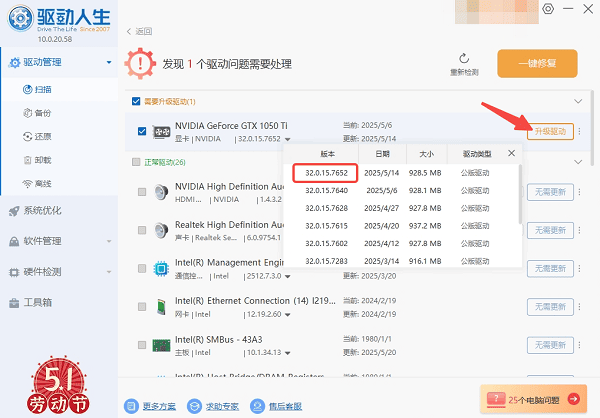Click the GTX 1050 Ti graphics card icon
This screenshot has height=418, width=600.
(161, 132)
